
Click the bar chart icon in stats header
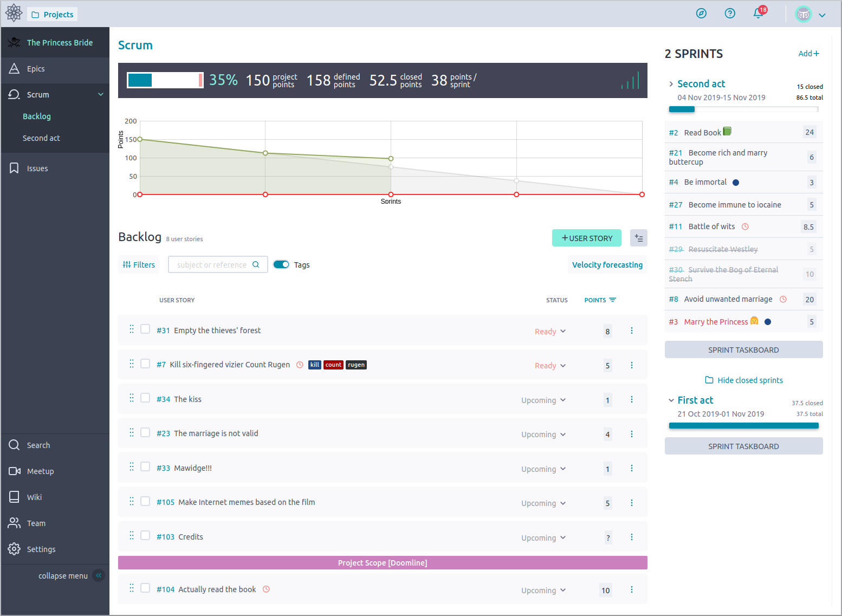(630, 80)
